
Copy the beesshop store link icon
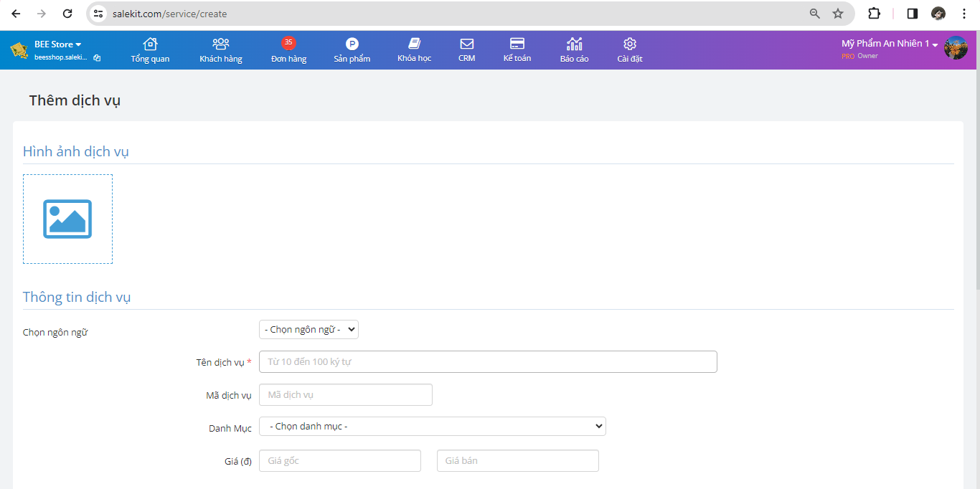(x=97, y=57)
